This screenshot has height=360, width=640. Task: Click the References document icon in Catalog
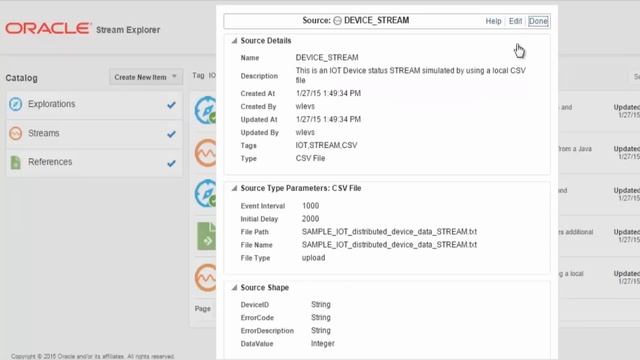[x=16, y=162]
